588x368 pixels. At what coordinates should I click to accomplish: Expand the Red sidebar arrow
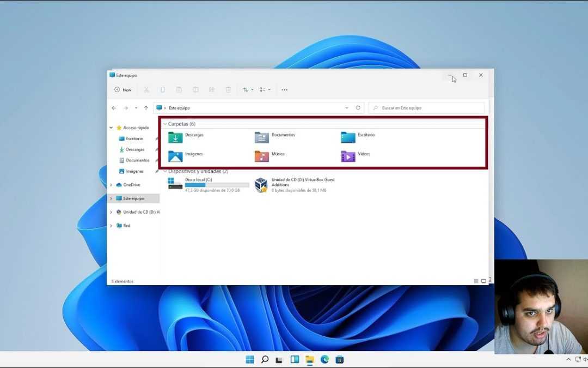111,226
